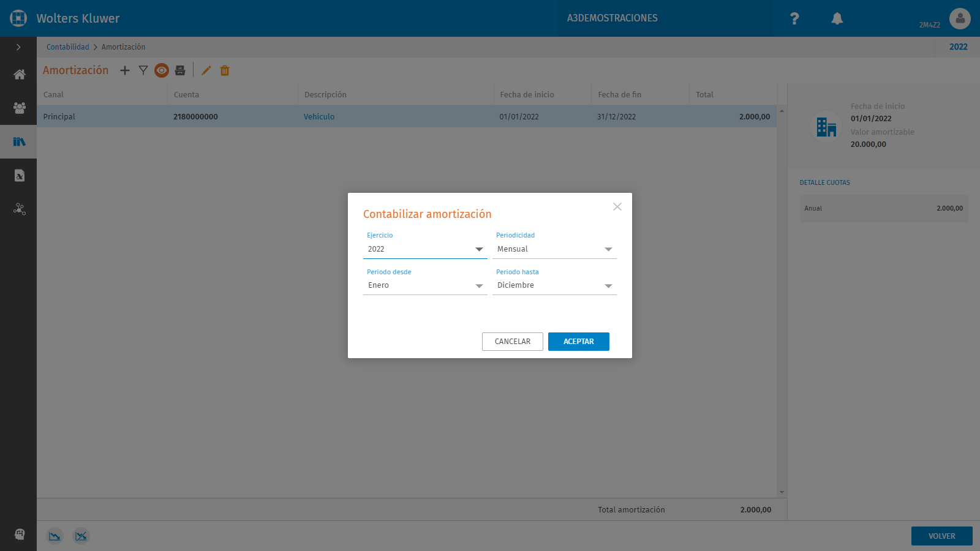Open the notifications bell icon
The width and height of the screenshot is (980, 551).
coord(837,18)
